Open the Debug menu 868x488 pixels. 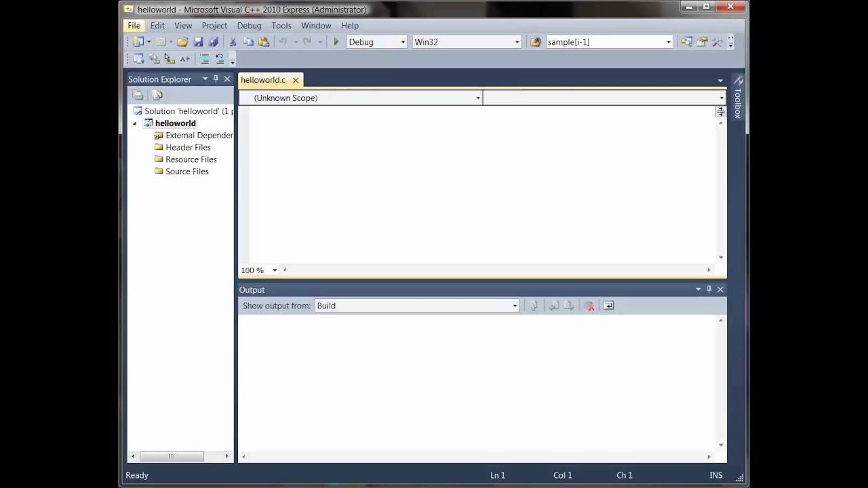point(249,26)
